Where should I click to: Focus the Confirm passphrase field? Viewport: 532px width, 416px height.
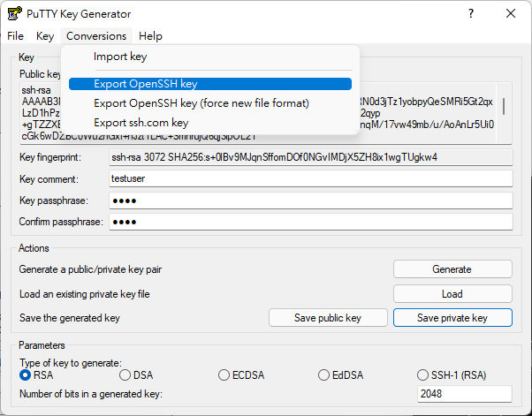[x=310, y=222]
